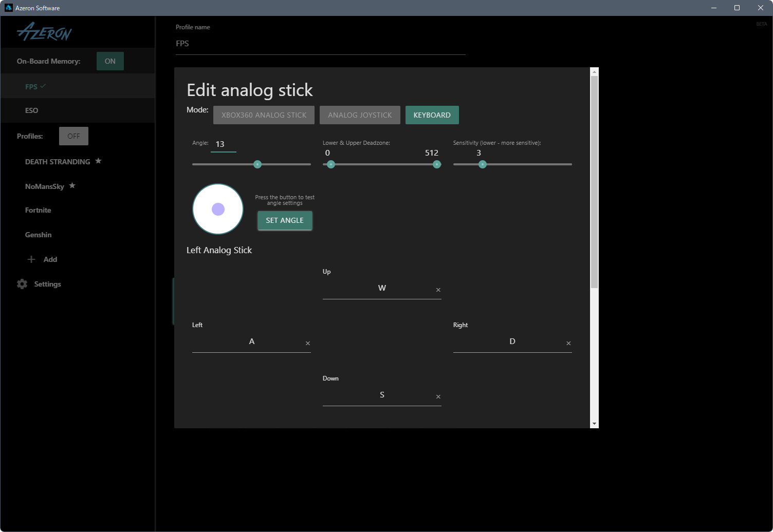Click the Angle slider handle
Viewport: 773px width, 532px height.
tap(257, 164)
